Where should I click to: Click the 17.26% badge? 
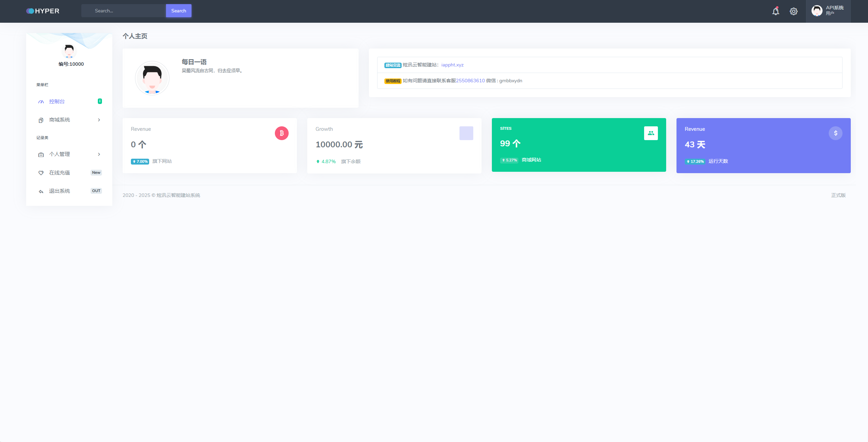[695, 162]
